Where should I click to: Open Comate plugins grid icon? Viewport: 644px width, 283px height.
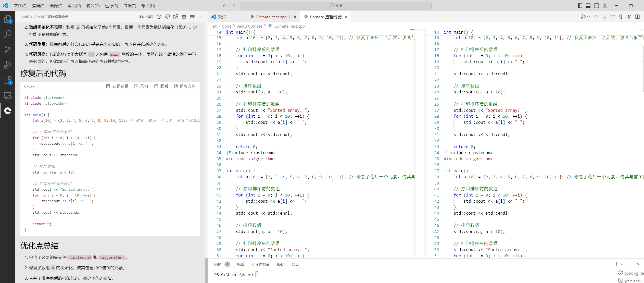click(176, 17)
